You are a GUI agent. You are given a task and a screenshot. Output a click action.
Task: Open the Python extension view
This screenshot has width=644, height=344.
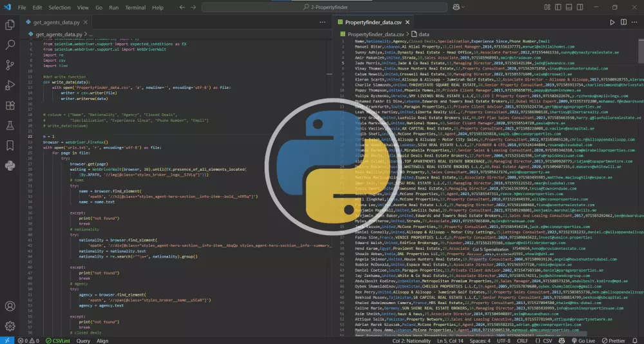pyautogui.click(x=10, y=166)
